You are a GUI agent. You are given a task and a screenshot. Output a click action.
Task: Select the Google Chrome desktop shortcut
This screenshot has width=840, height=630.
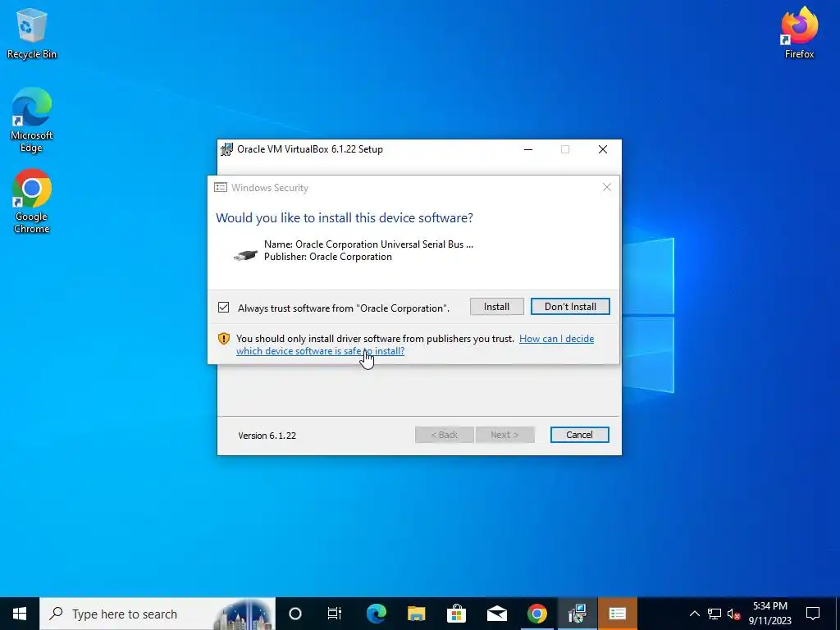pos(32,202)
